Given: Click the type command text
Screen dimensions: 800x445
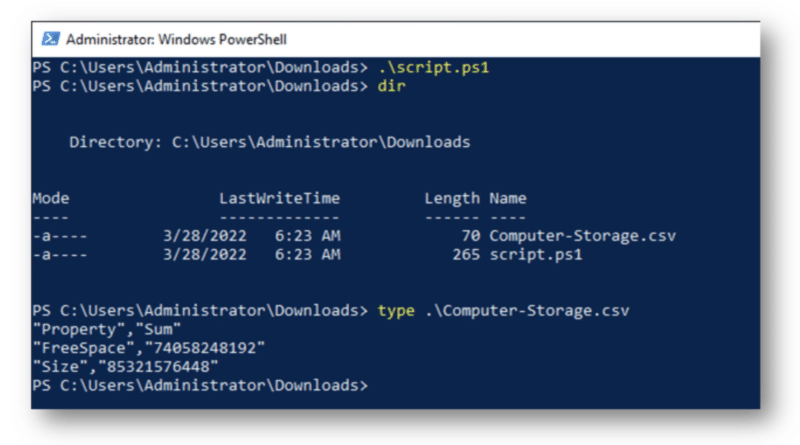Looking at the screenshot, I should 396,311.
